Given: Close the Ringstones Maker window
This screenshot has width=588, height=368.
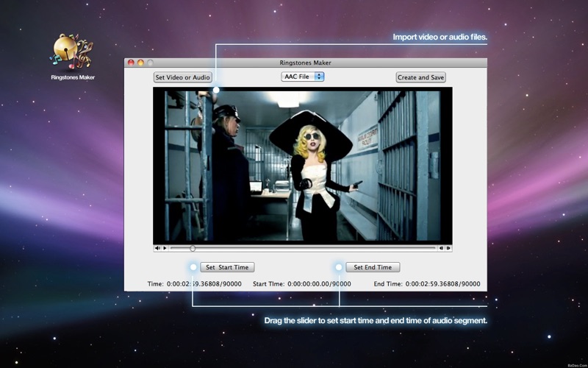Looking at the screenshot, I should [131, 63].
